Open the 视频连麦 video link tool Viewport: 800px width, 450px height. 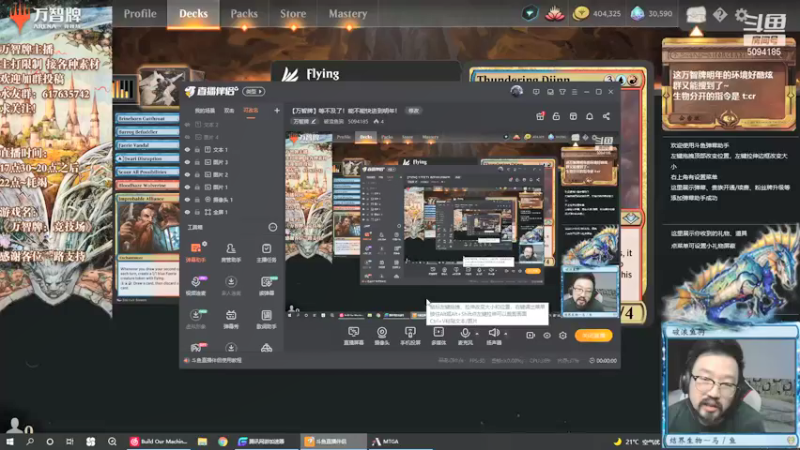pyautogui.click(x=195, y=285)
